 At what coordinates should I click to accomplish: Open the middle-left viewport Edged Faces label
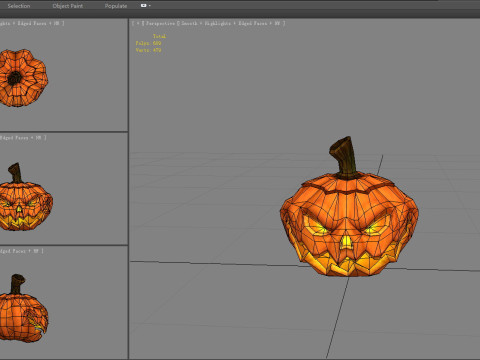pyautogui.click(x=14, y=137)
